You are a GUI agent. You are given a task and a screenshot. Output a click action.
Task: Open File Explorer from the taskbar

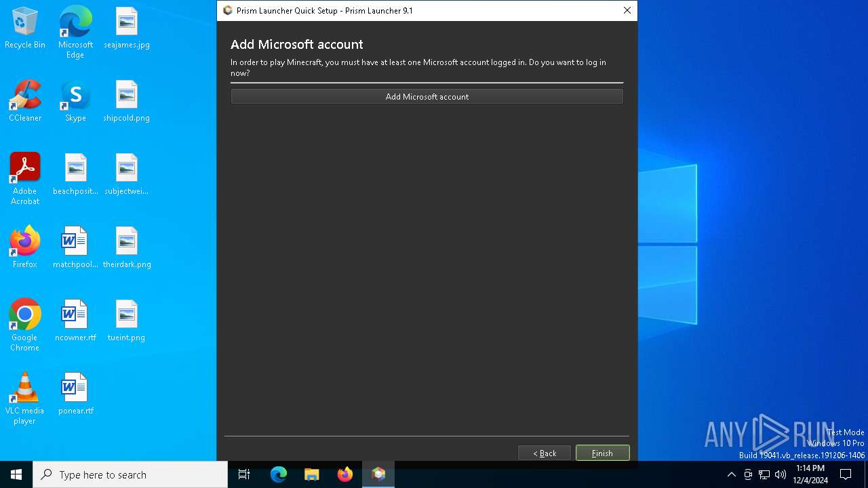(312, 474)
